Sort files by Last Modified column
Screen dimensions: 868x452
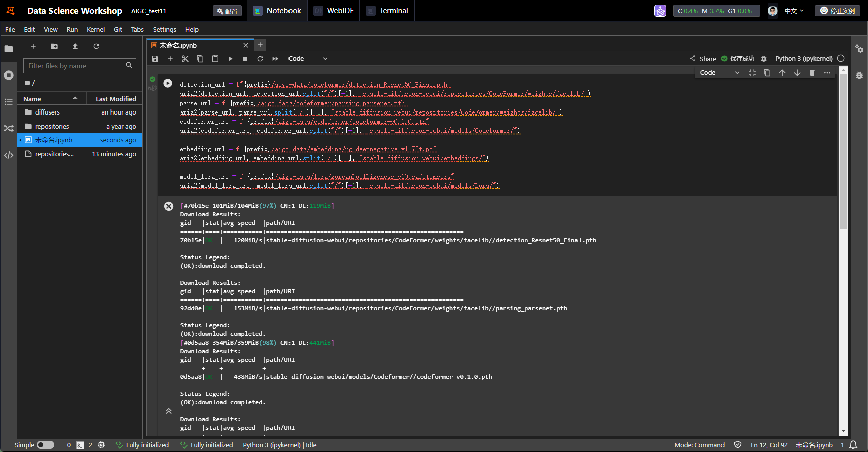pos(115,99)
